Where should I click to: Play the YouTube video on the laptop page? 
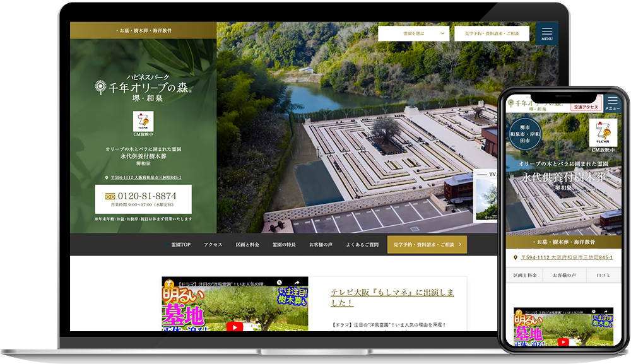(x=235, y=326)
